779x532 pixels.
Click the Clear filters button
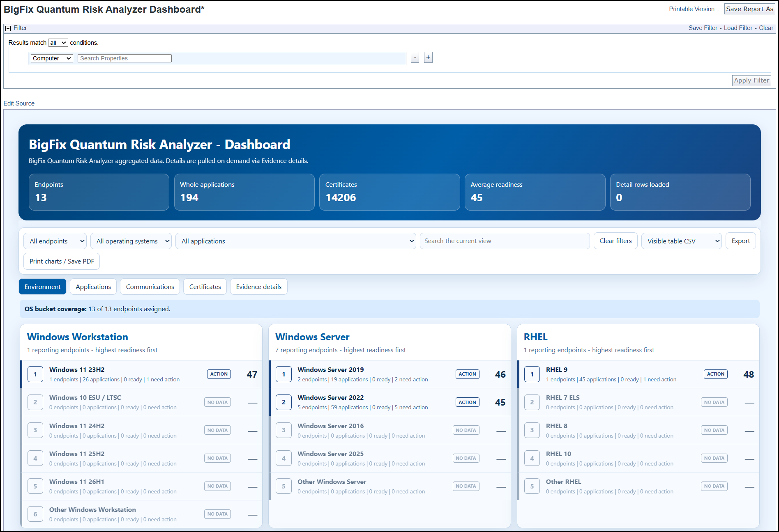click(x=615, y=241)
